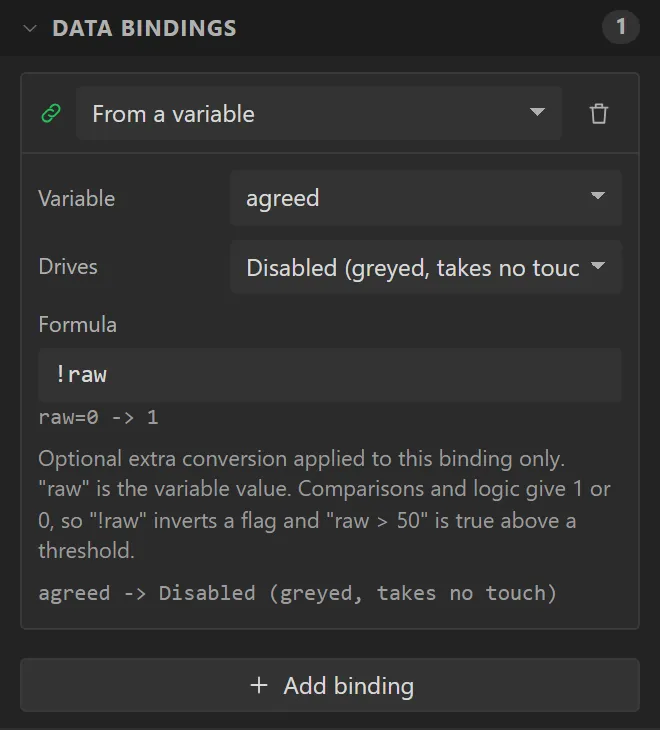
Task: Collapse the Data Bindings section chevron
Action: 30,28
